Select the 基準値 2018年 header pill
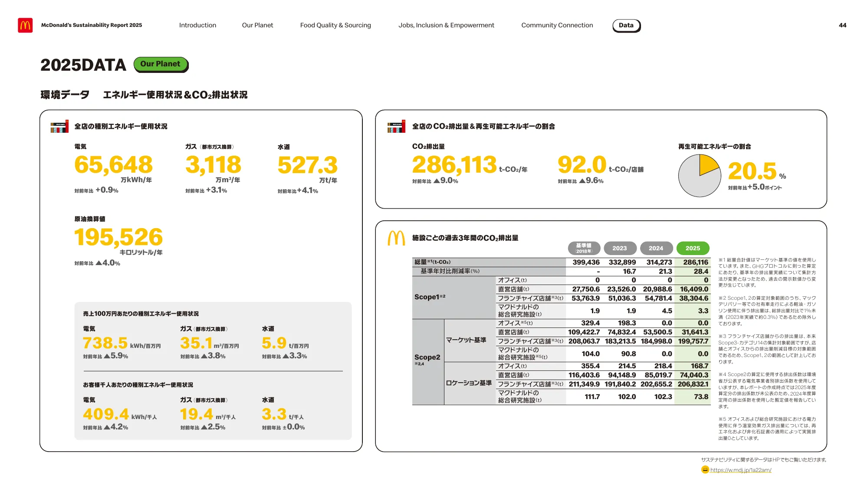This screenshot has width=868, height=488. pos(584,248)
